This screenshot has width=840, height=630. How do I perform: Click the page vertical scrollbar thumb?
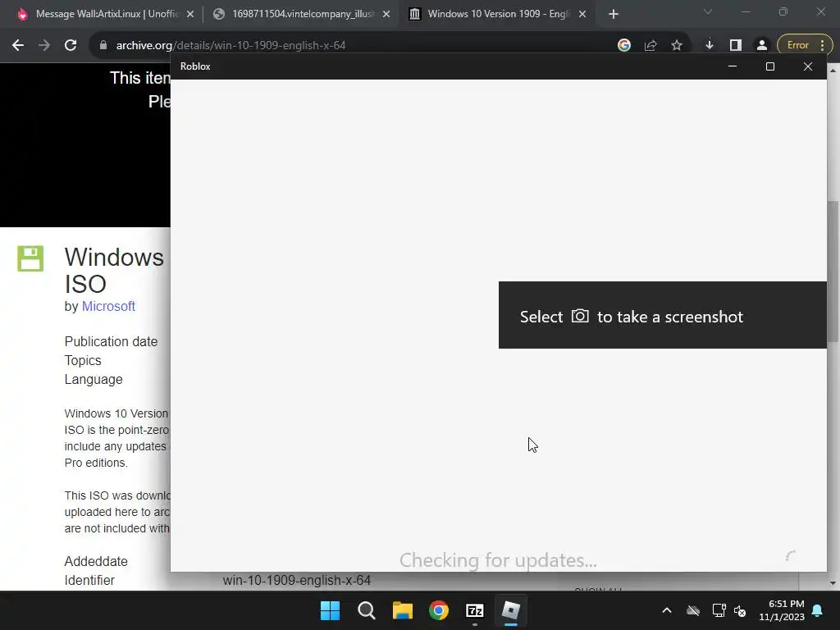[x=833, y=272]
